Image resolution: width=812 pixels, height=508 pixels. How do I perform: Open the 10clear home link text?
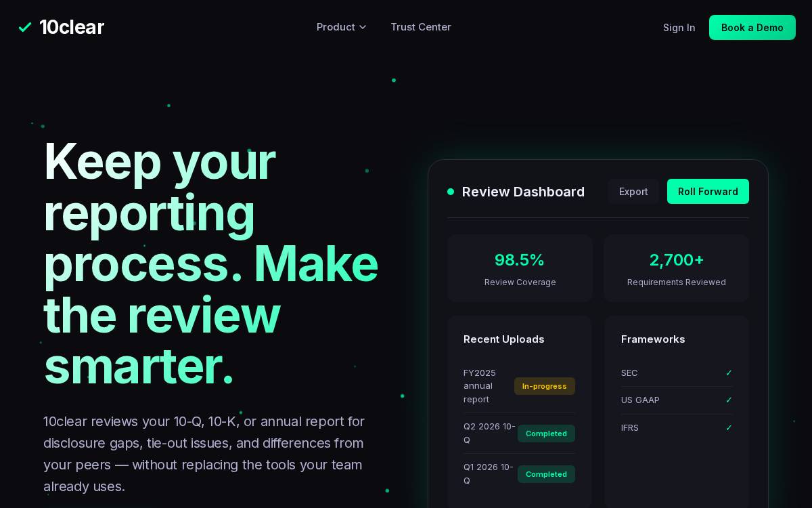71,27
